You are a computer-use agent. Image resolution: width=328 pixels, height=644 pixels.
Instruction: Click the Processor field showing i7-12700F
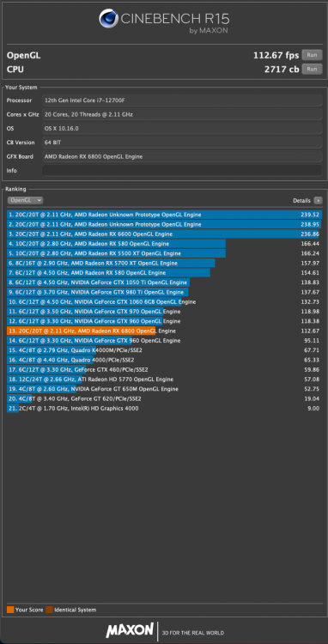(182, 100)
